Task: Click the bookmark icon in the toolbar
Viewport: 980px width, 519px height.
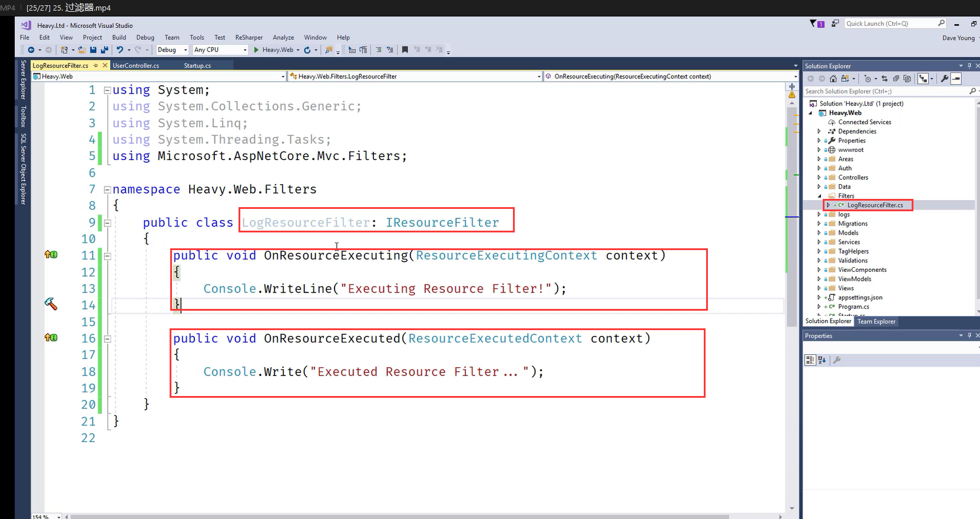Action: [x=405, y=50]
